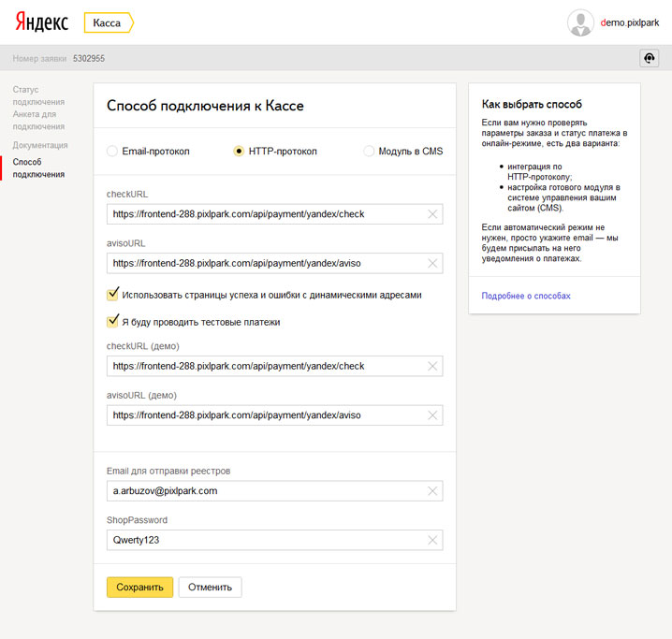Image resolution: width=672 pixels, height=639 pixels.
Task: Click the heading 'Способ подключения к Кассе'
Action: tap(205, 106)
